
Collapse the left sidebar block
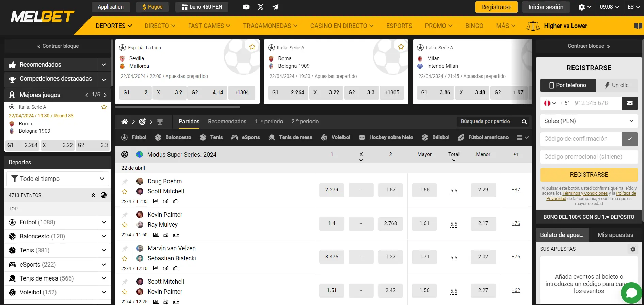(x=58, y=46)
